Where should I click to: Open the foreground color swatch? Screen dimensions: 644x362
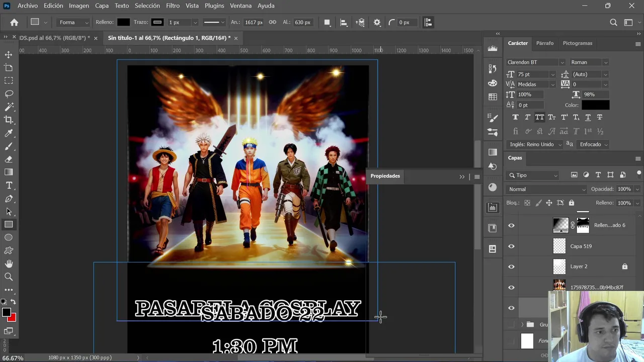pos(6,313)
